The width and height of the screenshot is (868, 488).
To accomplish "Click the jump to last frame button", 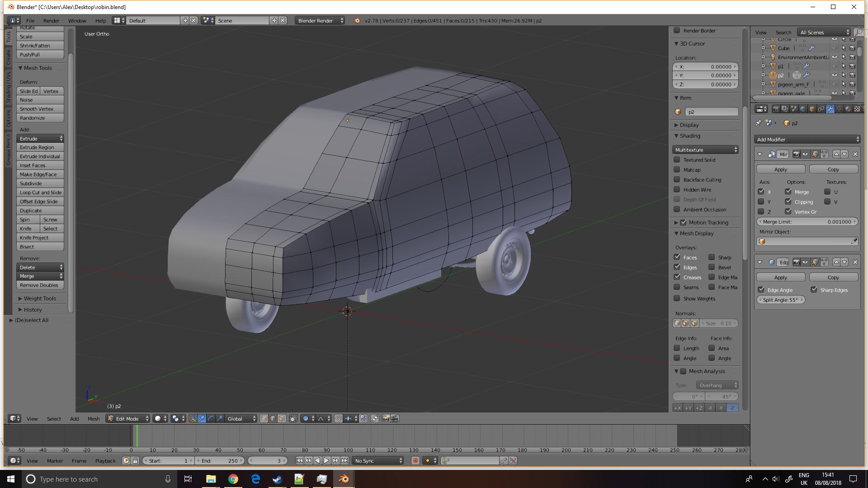I will tap(344, 460).
